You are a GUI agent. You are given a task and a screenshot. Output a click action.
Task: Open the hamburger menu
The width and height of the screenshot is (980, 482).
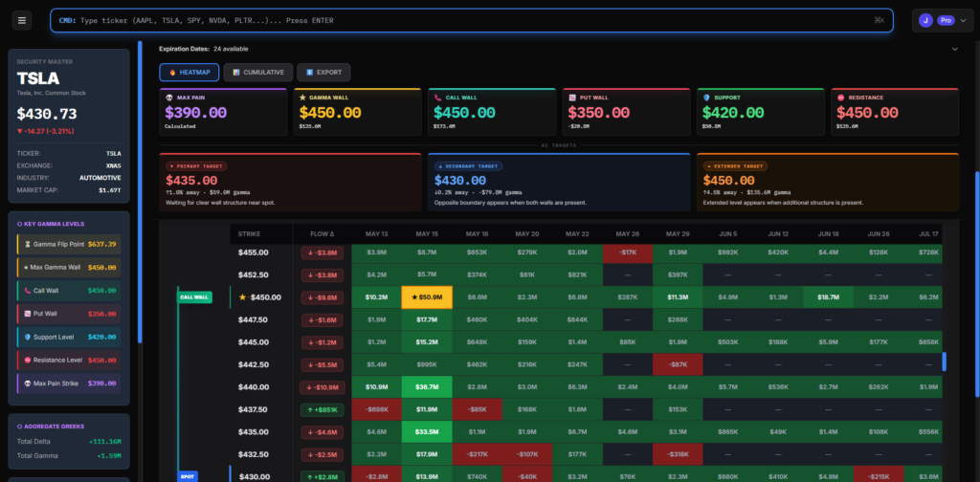(22, 21)
